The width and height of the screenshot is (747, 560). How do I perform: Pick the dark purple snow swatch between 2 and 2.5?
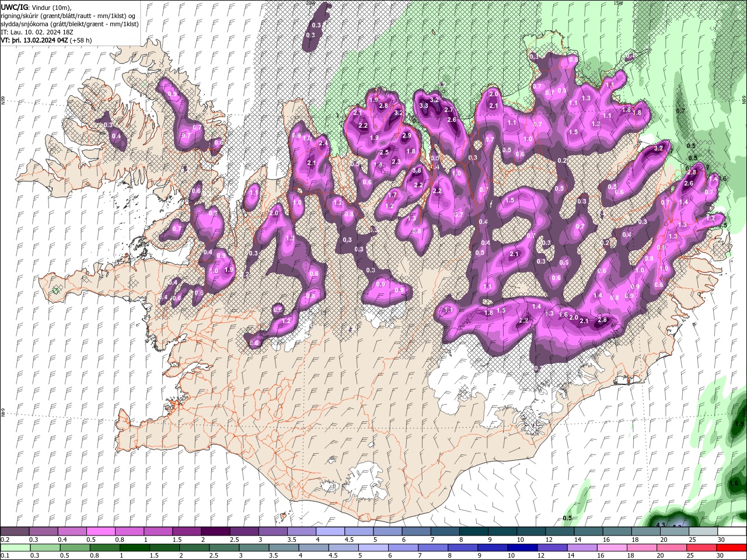click(x=215, y=531)
